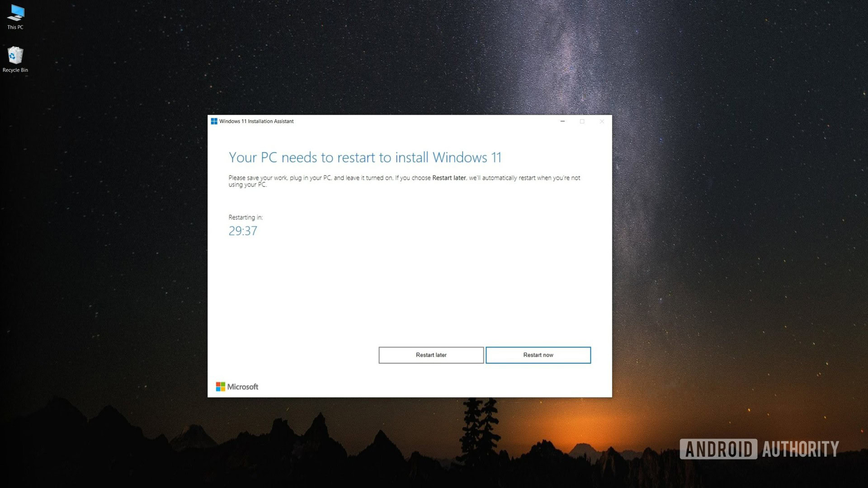Minimize the Installation Assistant window
This screenshot has height=488, width=868.
[x=562, y=121]
